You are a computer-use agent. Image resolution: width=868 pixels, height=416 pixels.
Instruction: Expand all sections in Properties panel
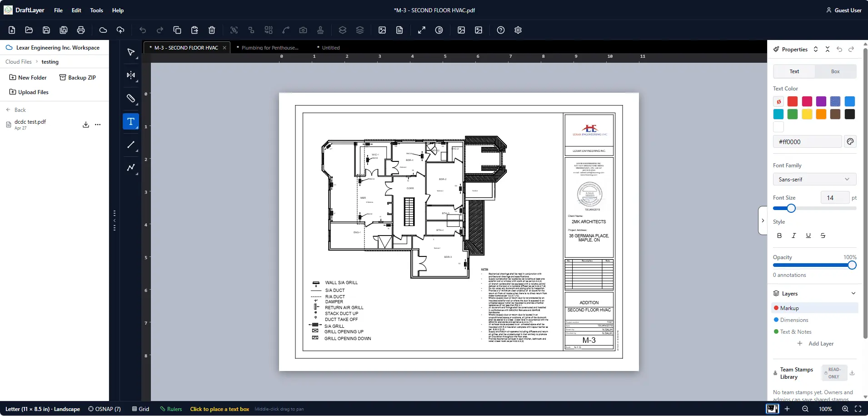click(816, 49)
